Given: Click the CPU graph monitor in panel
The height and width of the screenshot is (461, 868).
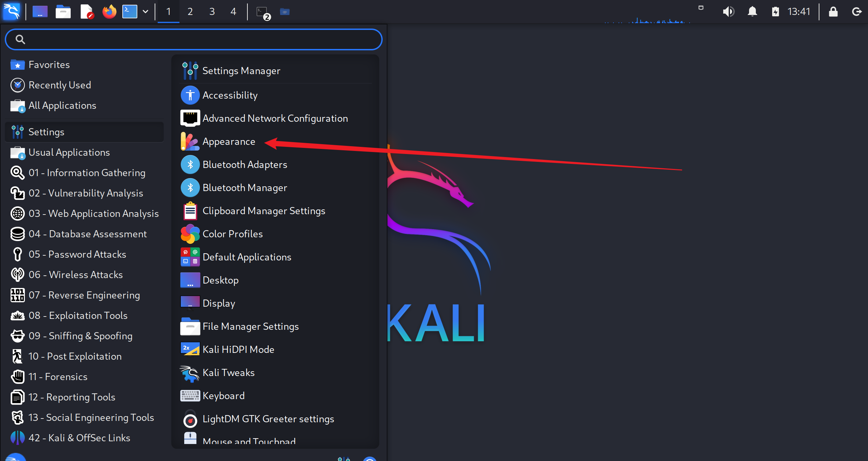Looking at the screenshot, I should pos(647,12).
